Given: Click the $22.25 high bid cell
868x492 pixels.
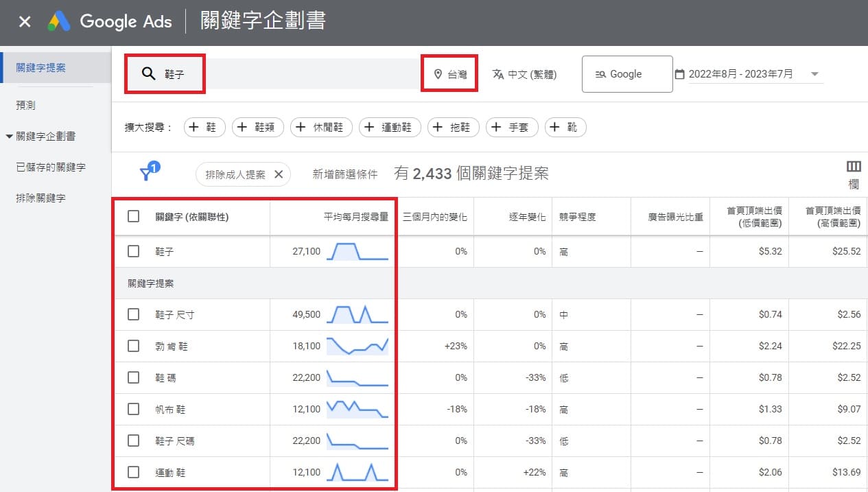Looking at the screenshot, I should pyautogui.click(x=845, y=346).
